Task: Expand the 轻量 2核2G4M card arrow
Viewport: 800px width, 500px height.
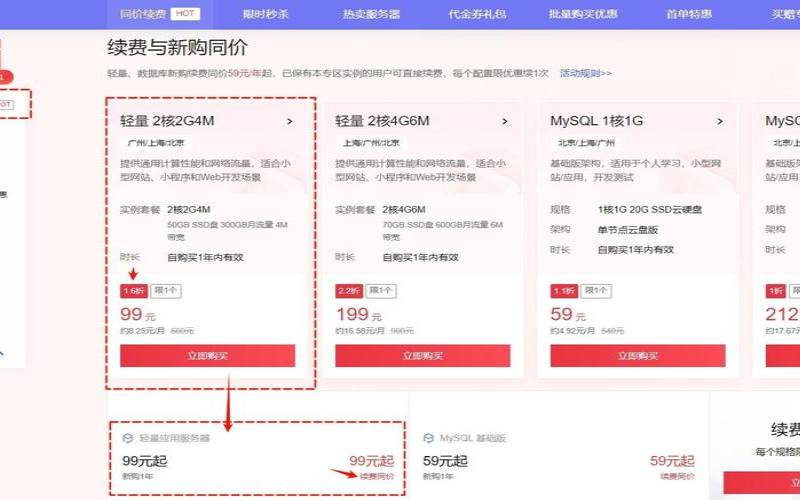Action: pyautogui.click(x=290, y=121)
